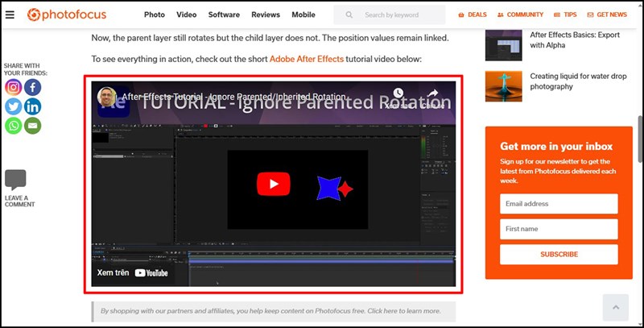
Task: Open water drop photography thumbnail
Action: pos(504,86)
